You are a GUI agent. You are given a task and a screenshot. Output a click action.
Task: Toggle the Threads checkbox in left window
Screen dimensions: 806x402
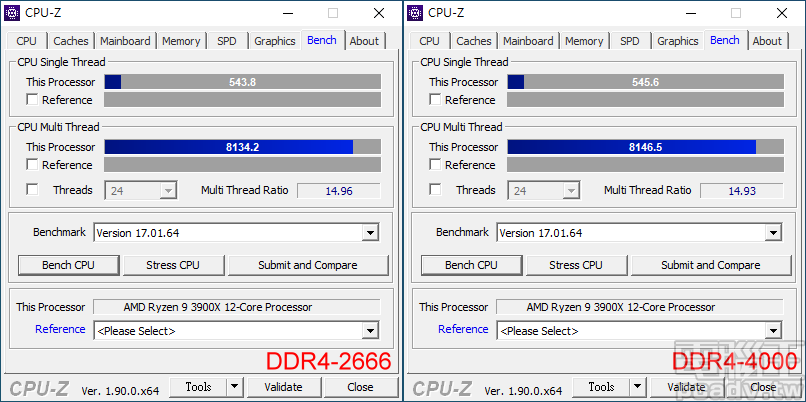[x=32, y=190]
